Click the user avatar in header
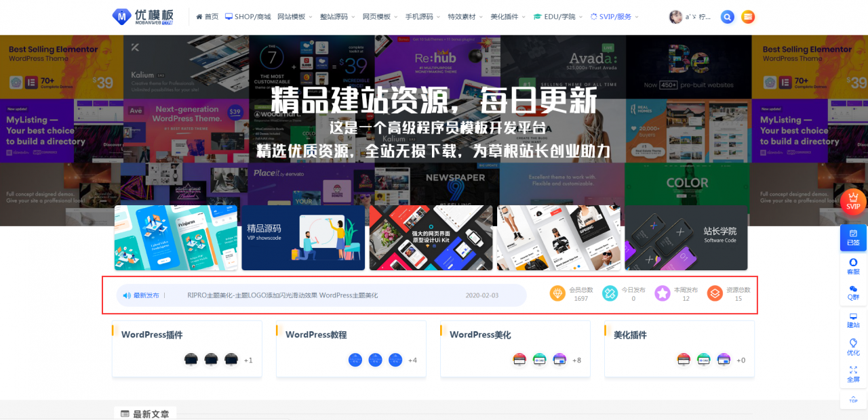Screen dimensions: 868x420 (x=675, y=17)
